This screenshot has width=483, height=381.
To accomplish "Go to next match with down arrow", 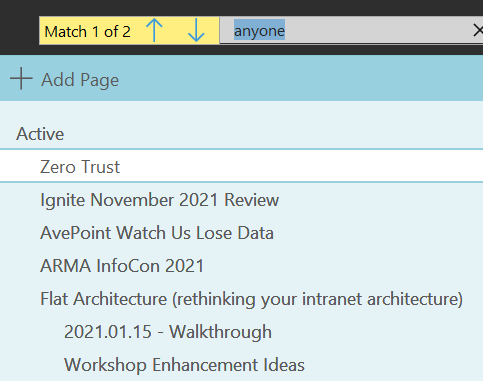I will coord(196,30).
